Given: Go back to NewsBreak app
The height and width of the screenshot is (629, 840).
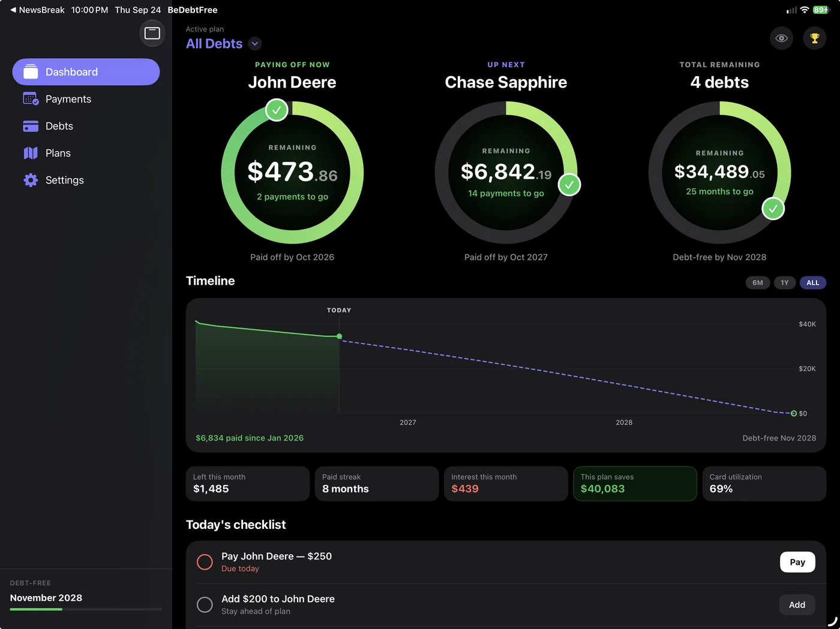Looking at the screenshot, I should tap(37, 10).
